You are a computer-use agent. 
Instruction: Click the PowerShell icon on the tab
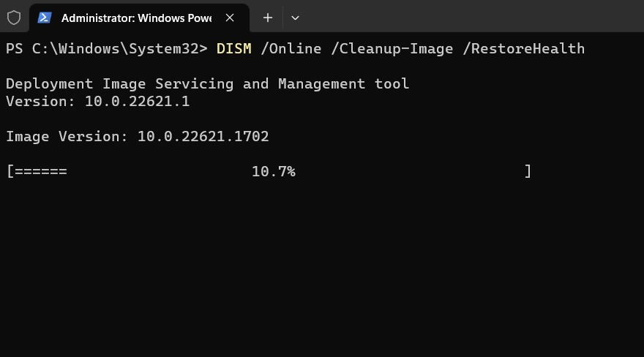point(45,18)
